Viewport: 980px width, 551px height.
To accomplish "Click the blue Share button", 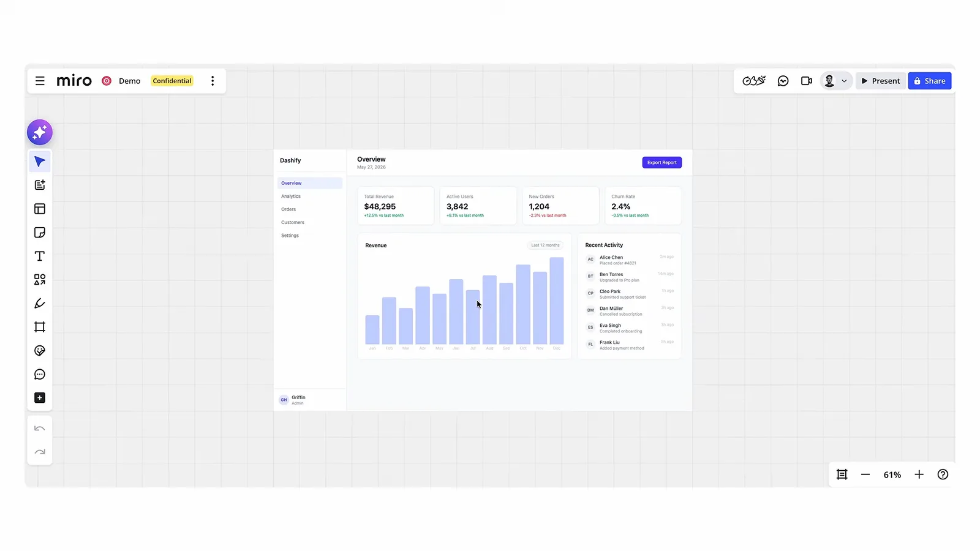I will (930, 81).
